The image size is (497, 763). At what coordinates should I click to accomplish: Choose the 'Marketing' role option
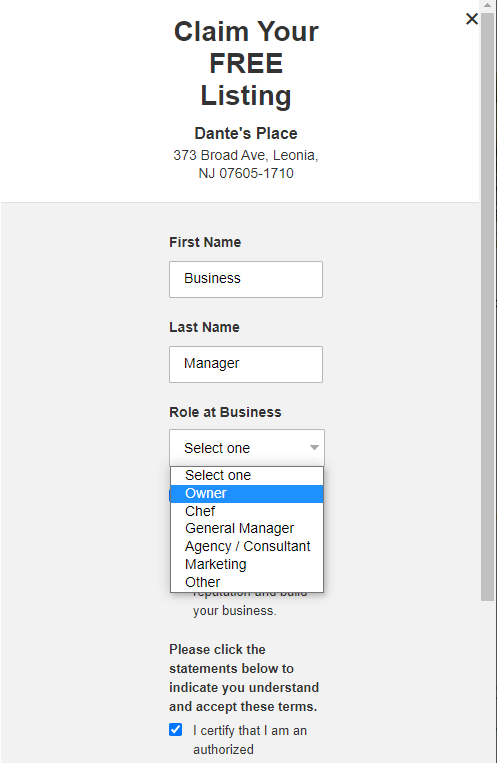[x=247, y=564]
